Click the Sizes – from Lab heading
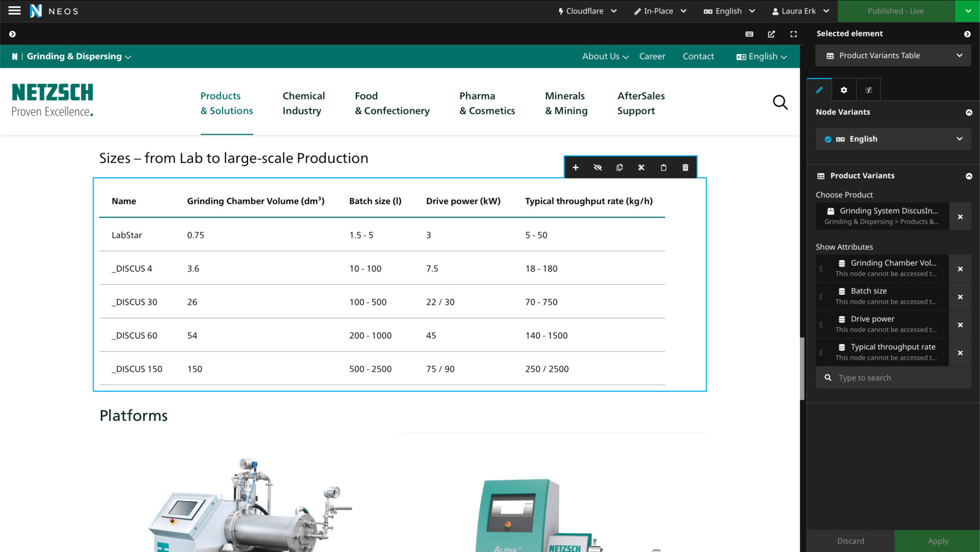The image size is (980, 552). click(234, 158)
